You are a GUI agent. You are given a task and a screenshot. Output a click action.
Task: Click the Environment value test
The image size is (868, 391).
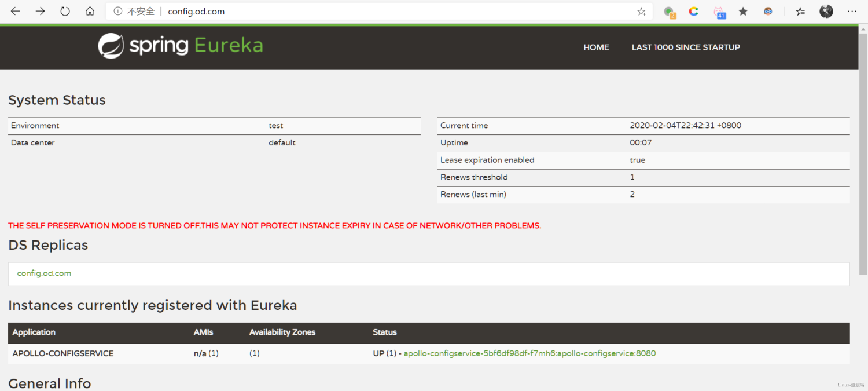pos(276,126)
